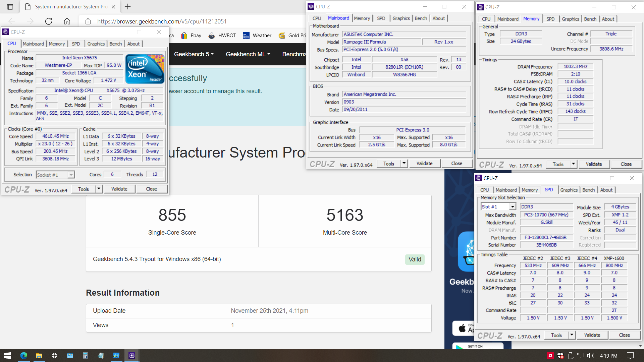The height and width of the screenshot is (362, 644).
Task: Click the Intel Xeon logo in CPU-Z
Action: tap(145, 69)
